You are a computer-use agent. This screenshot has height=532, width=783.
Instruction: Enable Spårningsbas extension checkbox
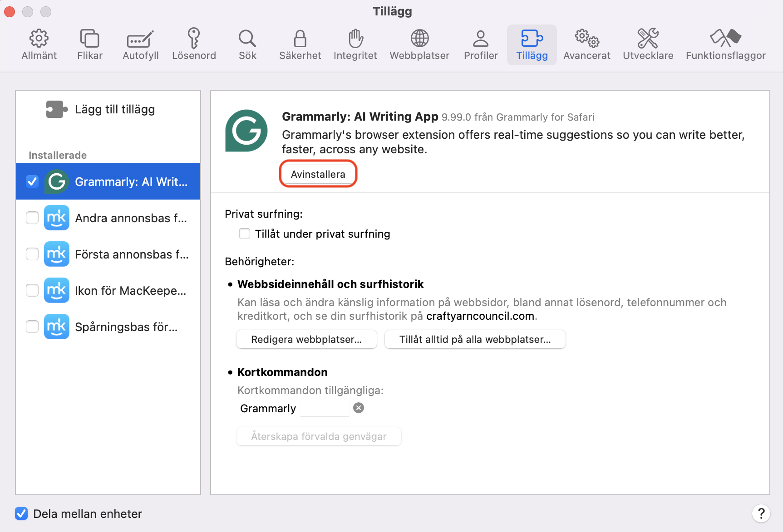pos(32,327)
